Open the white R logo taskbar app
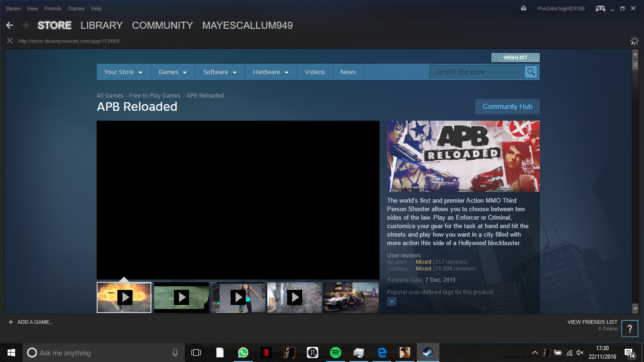The image size is (644, 362). click(313, 353)
